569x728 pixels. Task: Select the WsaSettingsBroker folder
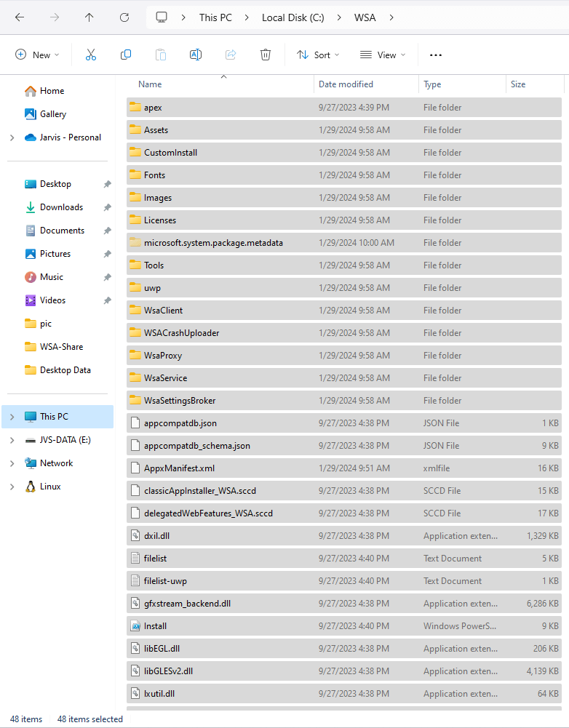pyautogui.click(x=343, y=400)
